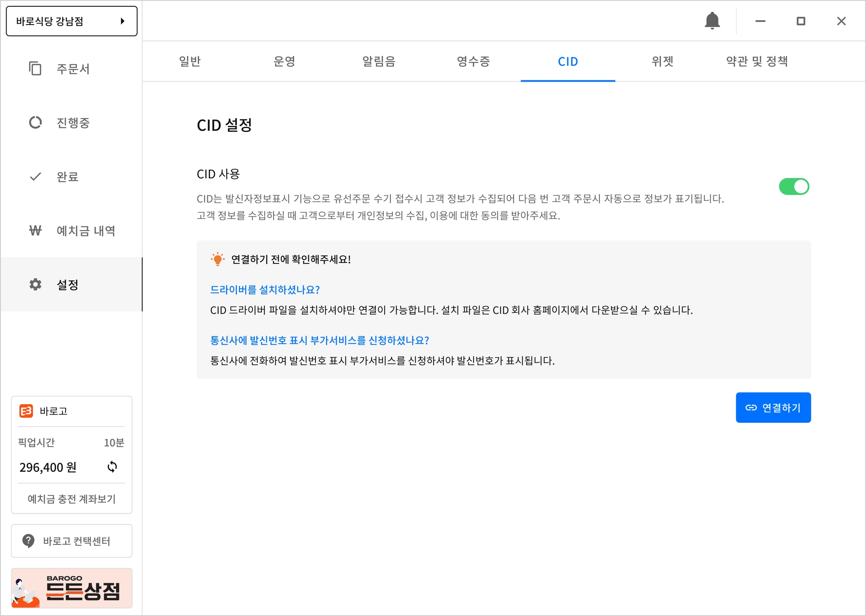Switch to the 영수증 tab
Viewport: 866px width, 616px height.
[473, 62]
